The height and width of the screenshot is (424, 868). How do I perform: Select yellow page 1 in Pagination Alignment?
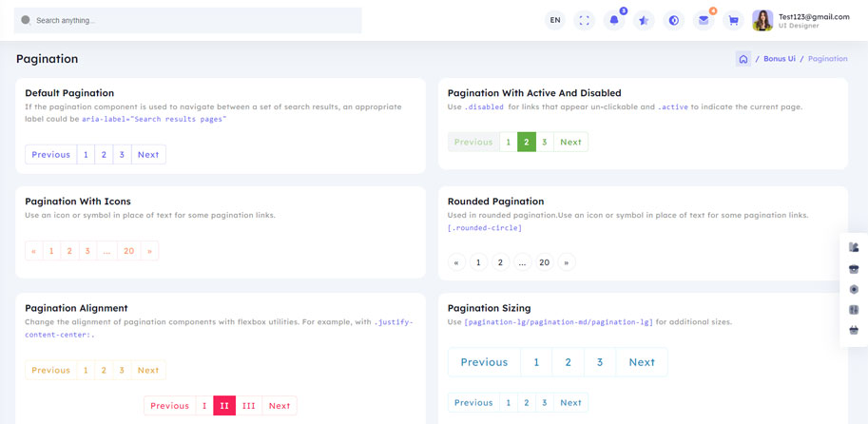tap(86, 371)
